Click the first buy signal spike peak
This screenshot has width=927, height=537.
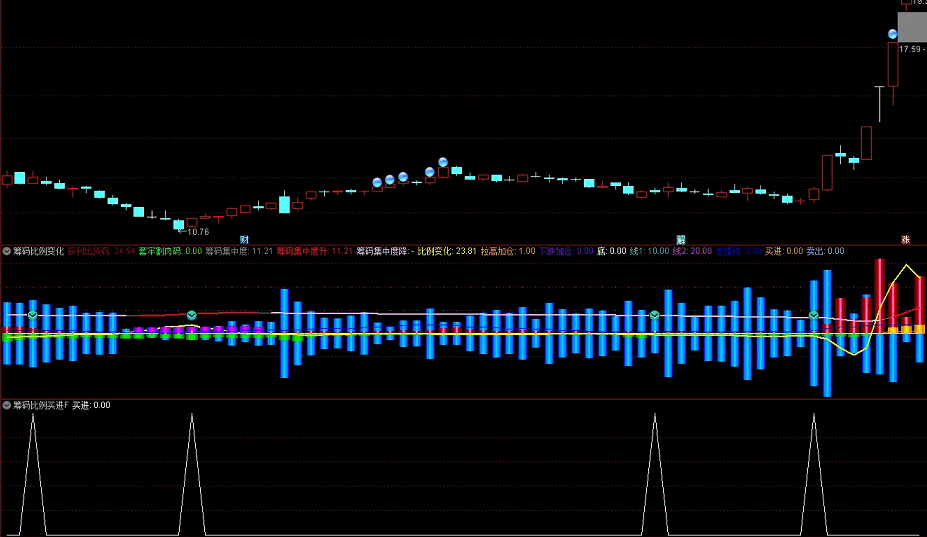point(33,415)
